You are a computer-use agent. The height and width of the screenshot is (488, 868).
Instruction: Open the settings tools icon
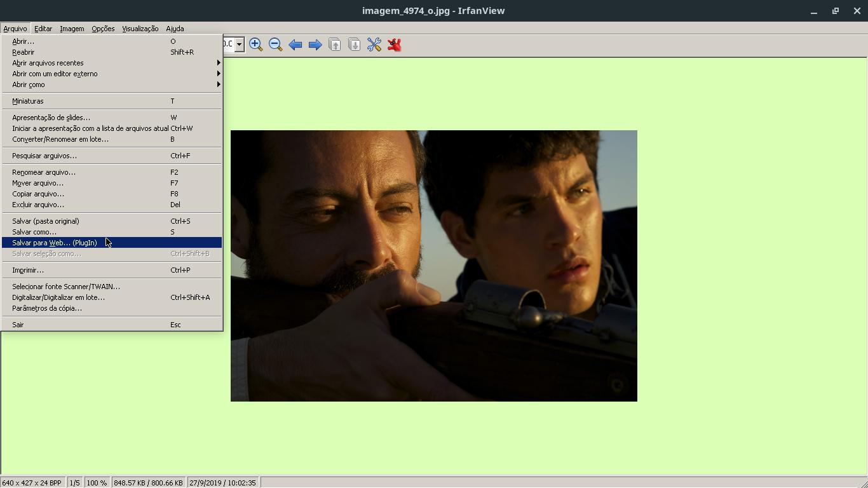374,44
